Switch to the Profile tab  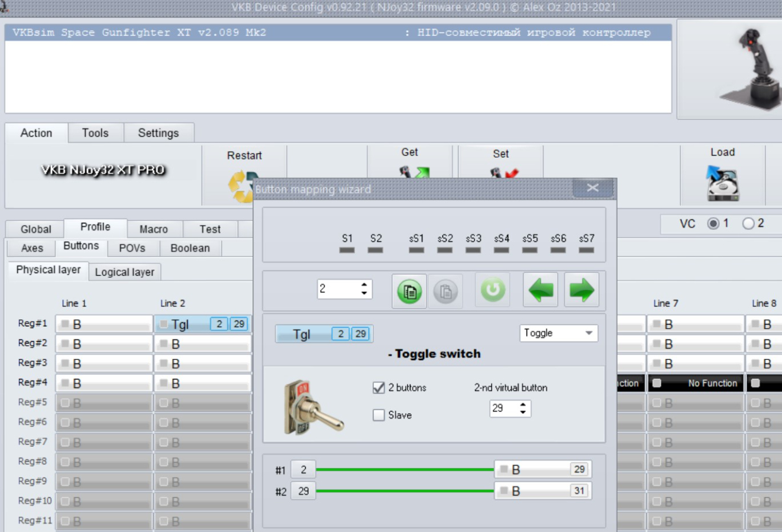95,227
